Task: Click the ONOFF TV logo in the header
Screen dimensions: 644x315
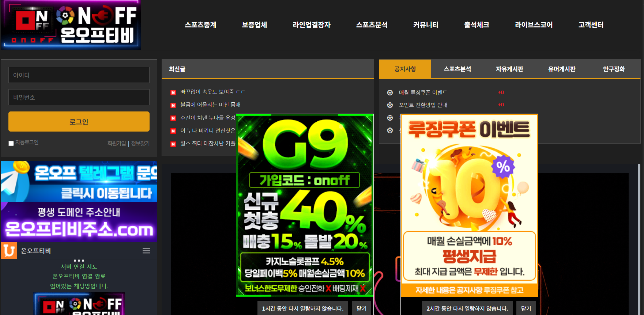Action: tap(71, 25)
